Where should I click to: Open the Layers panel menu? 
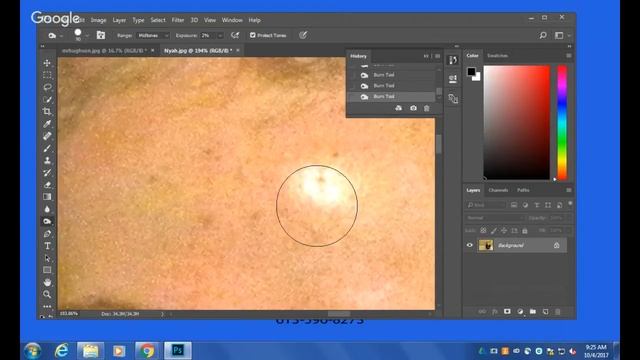point(569,190)
